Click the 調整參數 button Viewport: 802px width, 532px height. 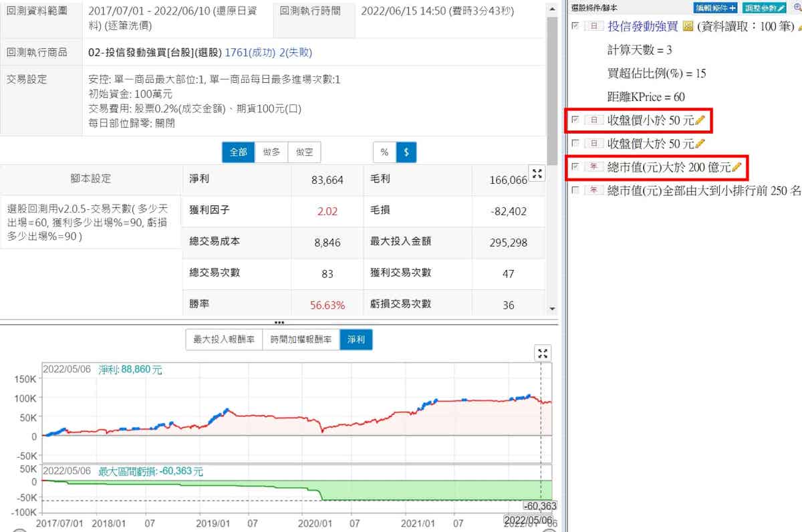[765, 8]
